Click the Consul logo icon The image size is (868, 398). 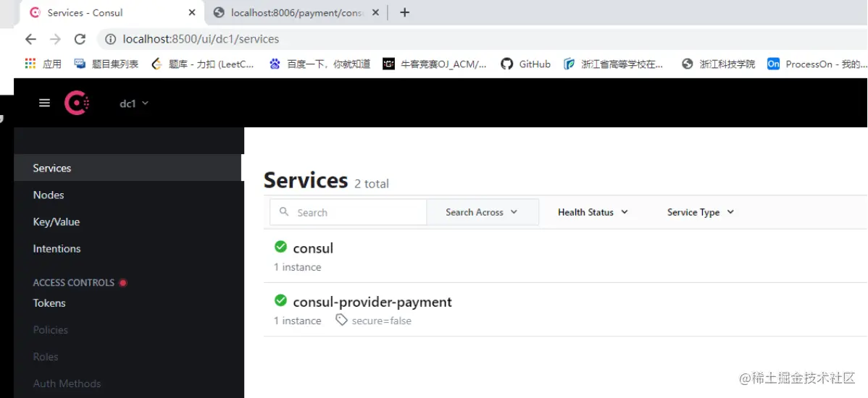tap(76, 103)
